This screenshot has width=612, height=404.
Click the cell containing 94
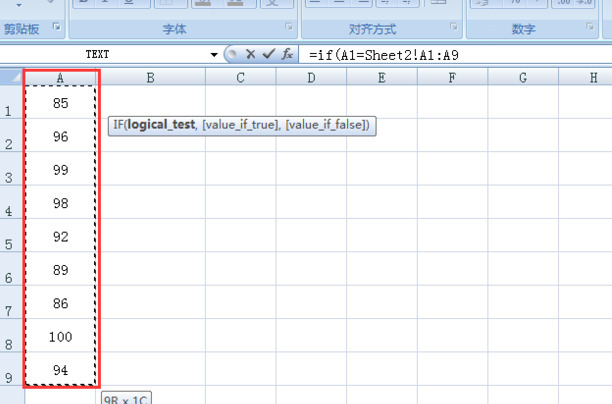click(60, 369)
